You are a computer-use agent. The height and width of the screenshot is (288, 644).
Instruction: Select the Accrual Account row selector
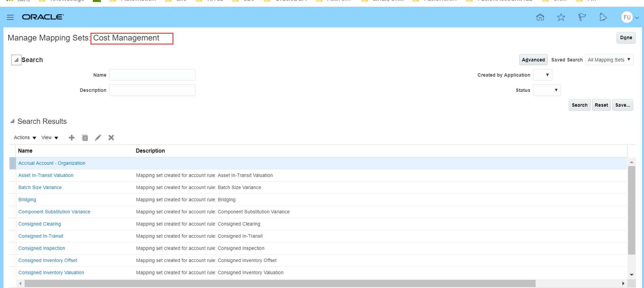[12, 163]
